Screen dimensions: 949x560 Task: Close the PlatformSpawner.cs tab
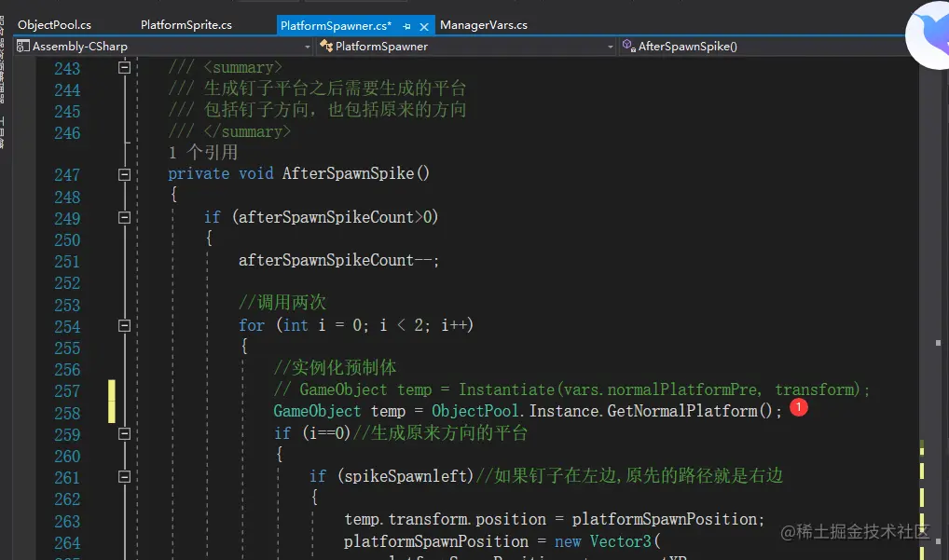[424, 26]
